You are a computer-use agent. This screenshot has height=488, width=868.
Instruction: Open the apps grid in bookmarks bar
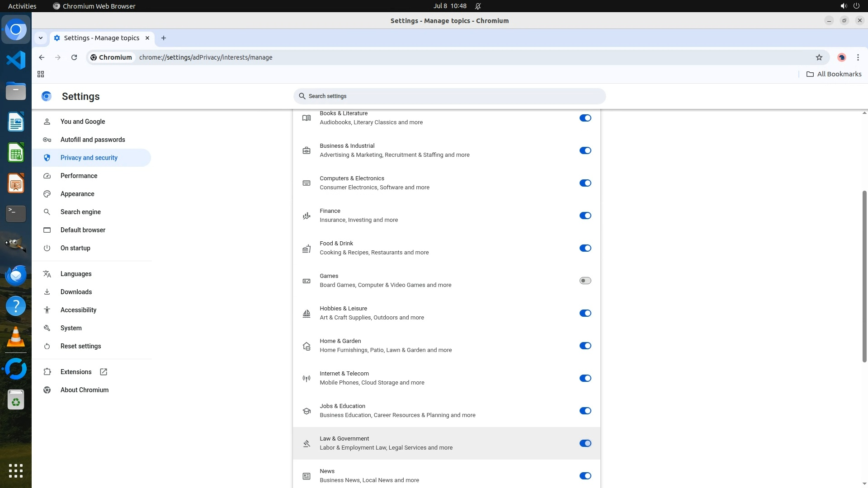click(41, 74)
